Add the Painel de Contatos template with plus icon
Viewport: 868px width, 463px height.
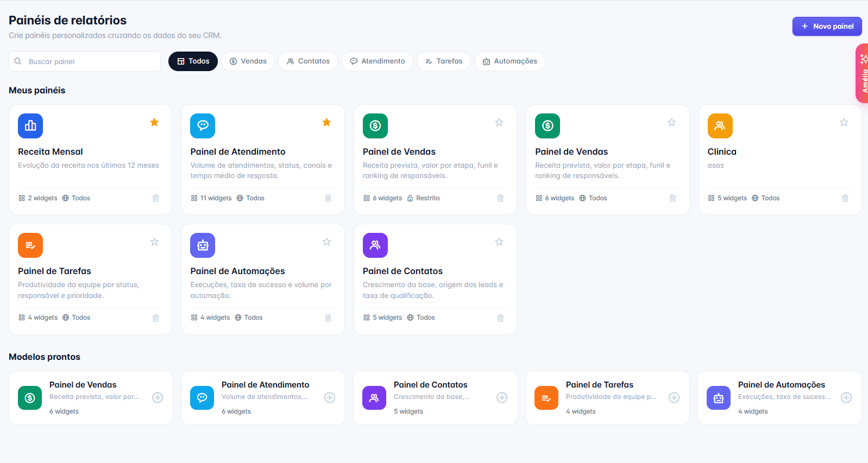pyautogui.click(x=502, y=398)
